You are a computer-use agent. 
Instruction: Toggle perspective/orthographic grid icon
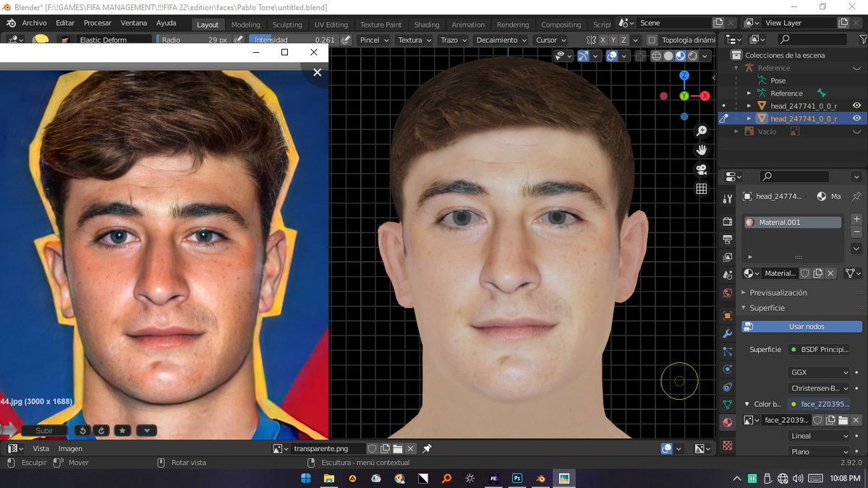tap(701, 189)
